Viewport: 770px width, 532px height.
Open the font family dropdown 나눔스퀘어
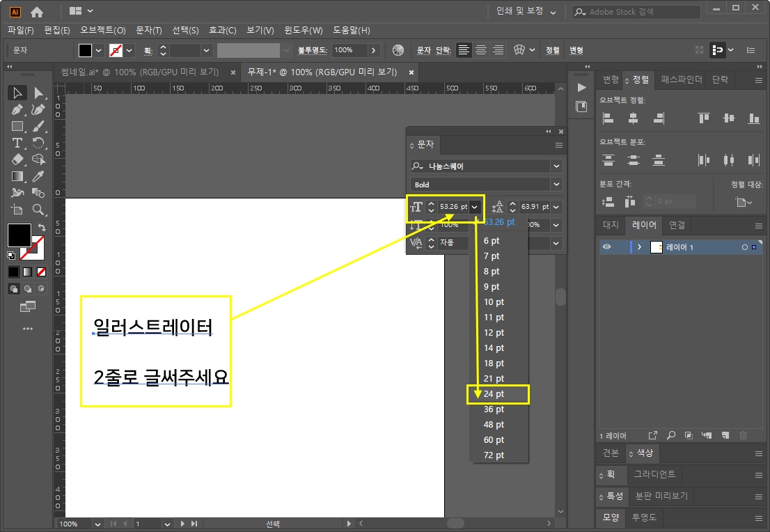point(556,166)
